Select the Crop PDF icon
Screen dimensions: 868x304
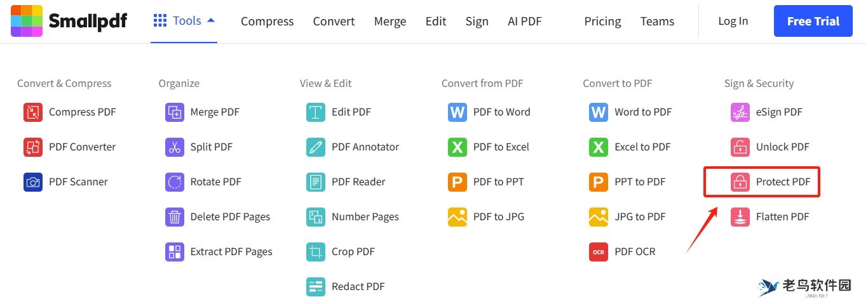[316, 252]
